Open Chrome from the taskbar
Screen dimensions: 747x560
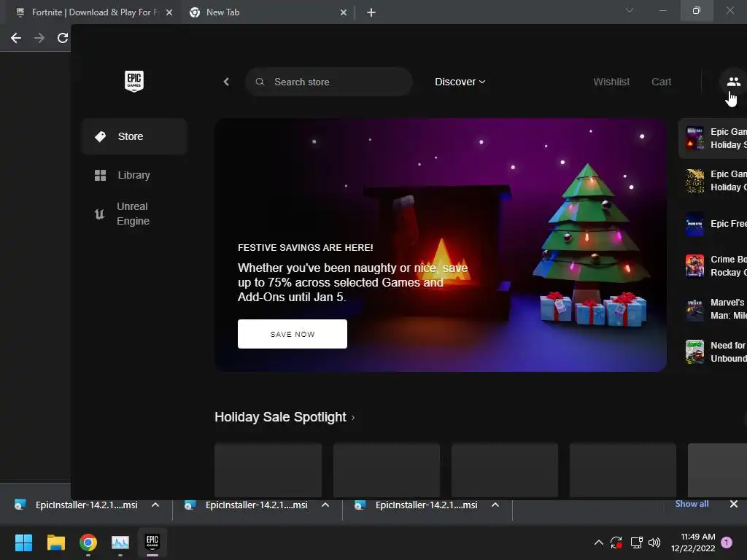tap(88, 542)
